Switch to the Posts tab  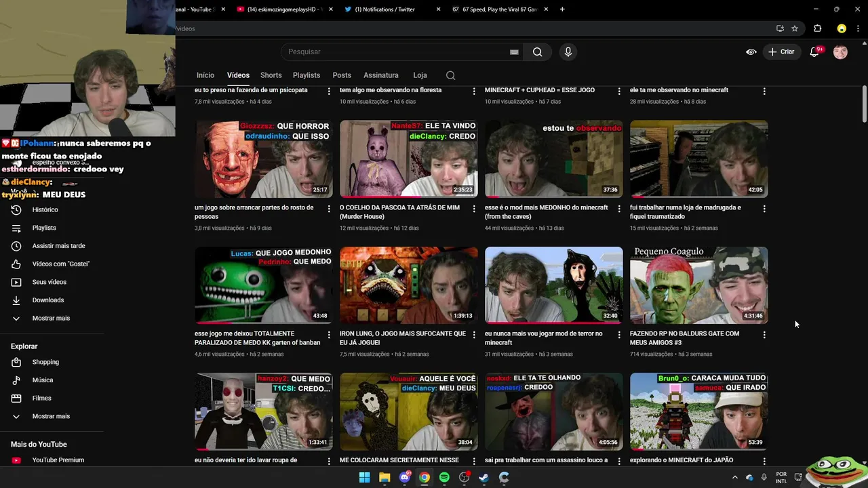pos(342,75)
